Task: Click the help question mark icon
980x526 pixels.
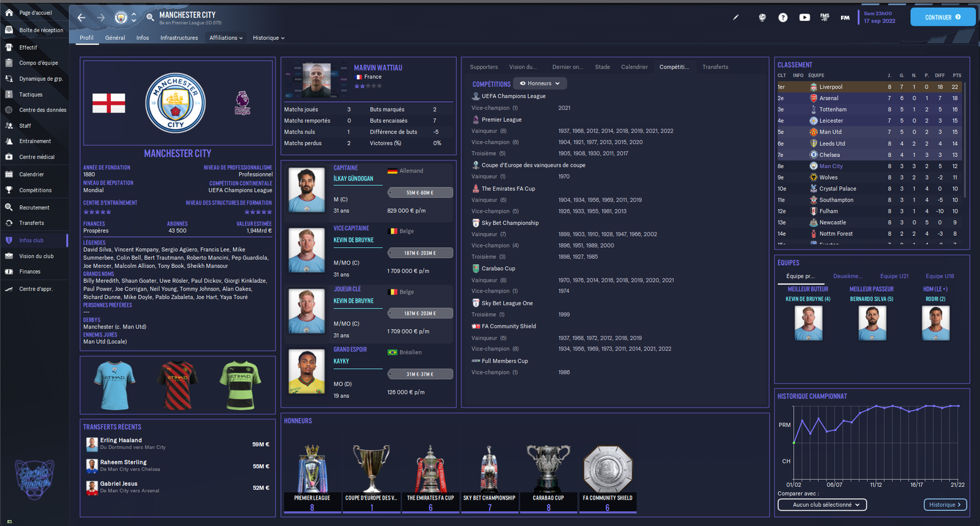Action: pyautogui.click(x=783, y=18)
